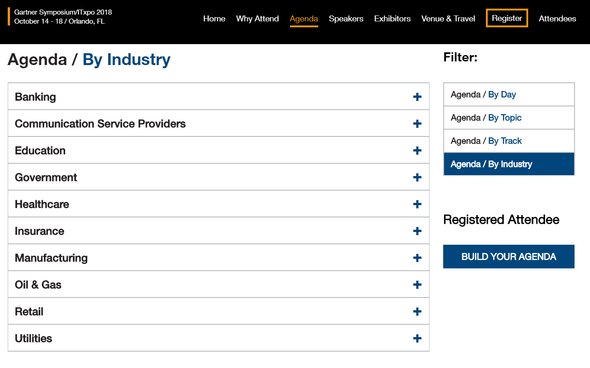Expand Manufacturing using the plus icon
This screenshot has width=590, height=368.
[417, 258]
